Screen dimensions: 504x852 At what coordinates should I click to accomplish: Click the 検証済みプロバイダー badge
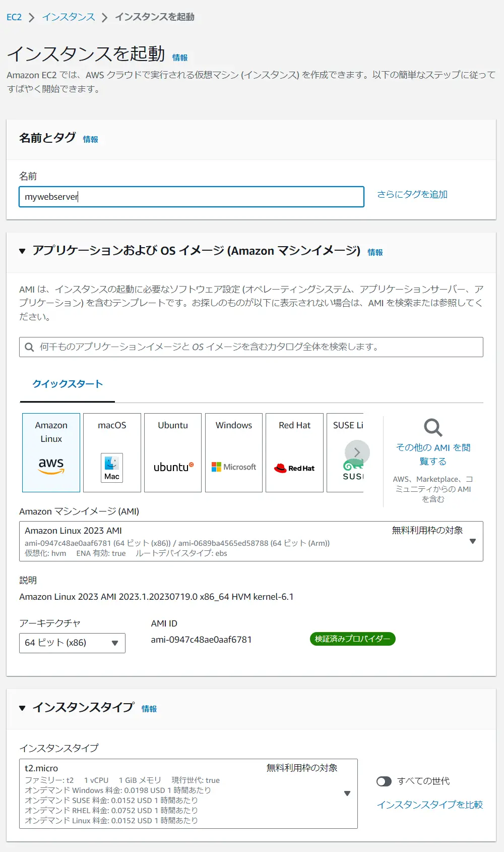(353, 639)
